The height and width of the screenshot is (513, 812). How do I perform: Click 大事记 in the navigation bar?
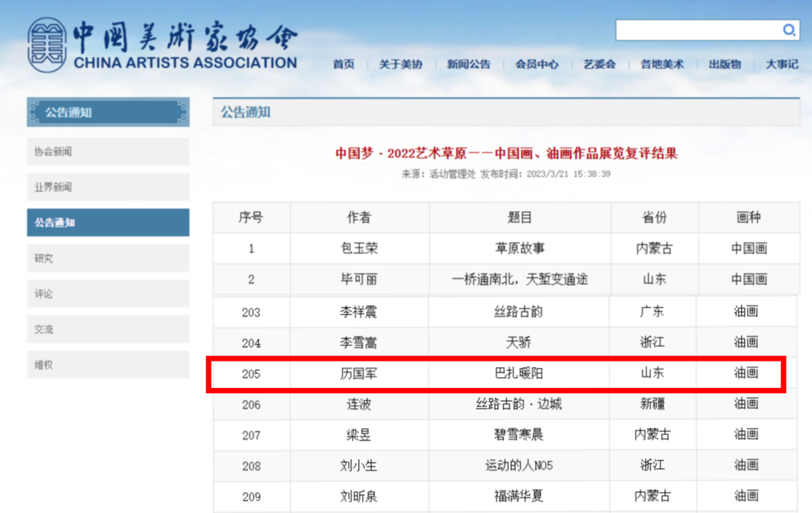point(782,64)
